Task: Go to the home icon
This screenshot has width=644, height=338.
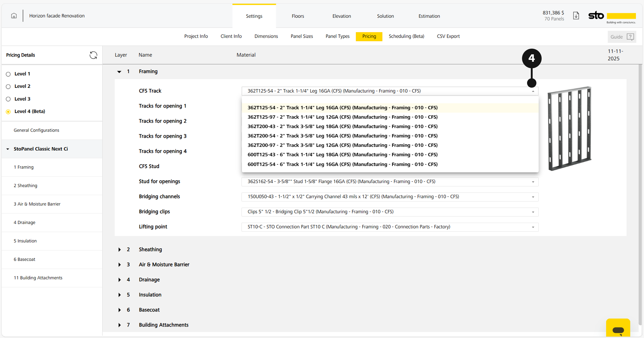Action: (x=14, y=16)
